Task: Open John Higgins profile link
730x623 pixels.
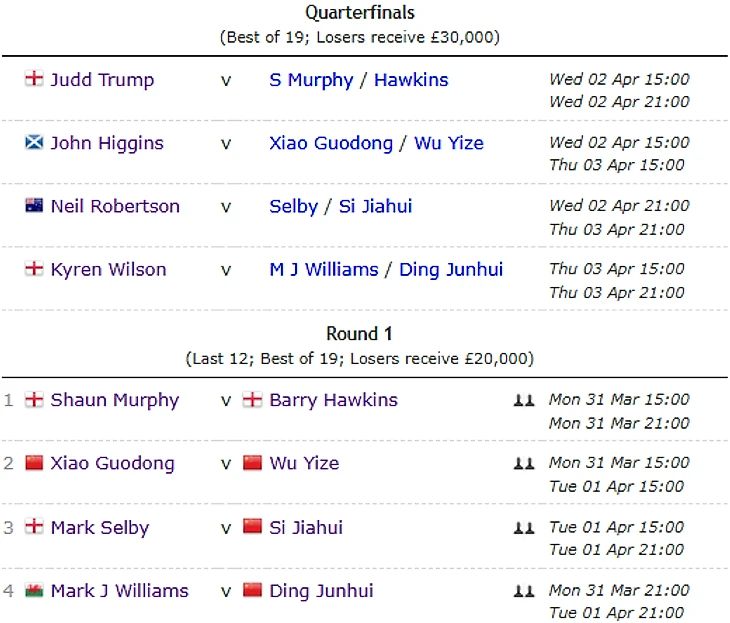Action: tap(107, 143)
